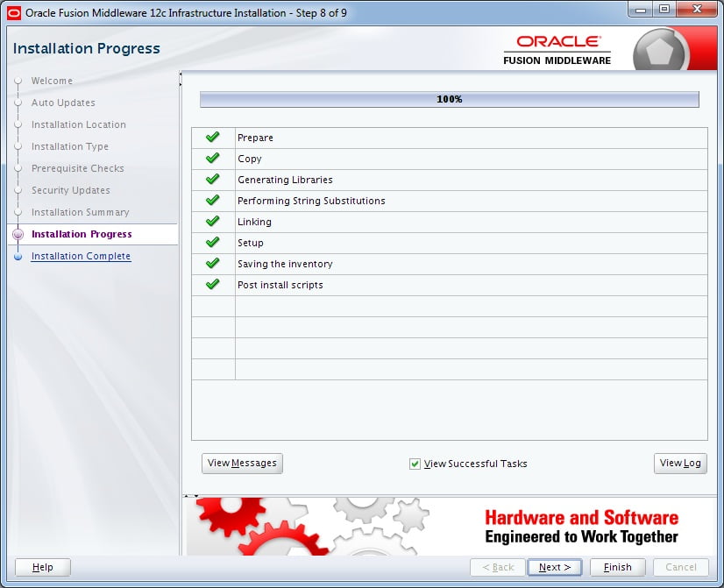The image size is (724, 588).
Task: Open the View Messages dialog
Action: 242,463
